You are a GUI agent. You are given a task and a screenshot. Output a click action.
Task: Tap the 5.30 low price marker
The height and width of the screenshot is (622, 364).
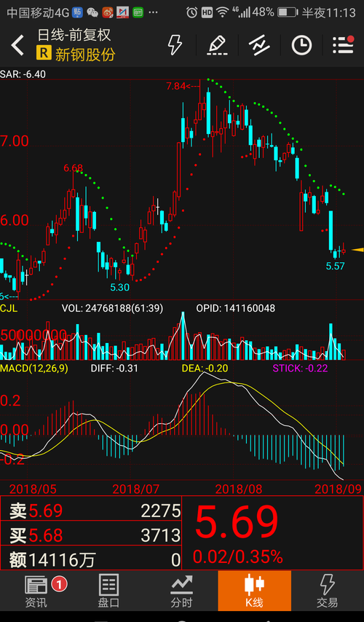119,287
